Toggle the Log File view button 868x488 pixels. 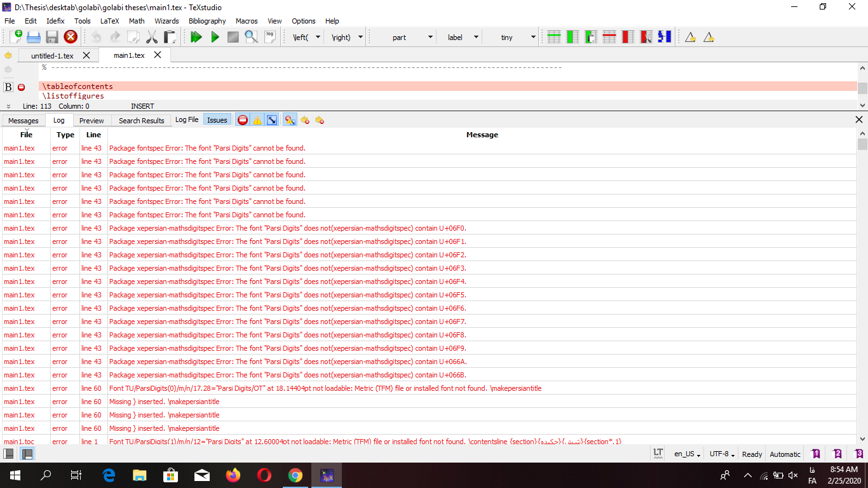point(187,119)
